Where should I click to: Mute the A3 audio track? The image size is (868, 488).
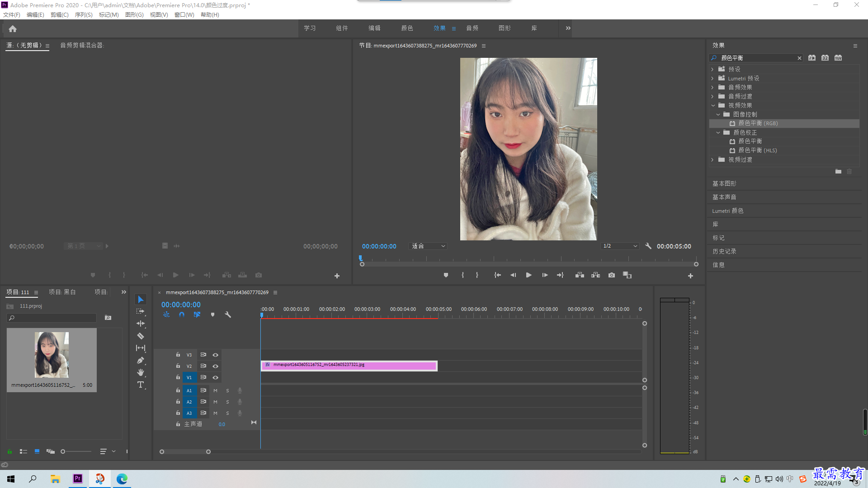215,413
